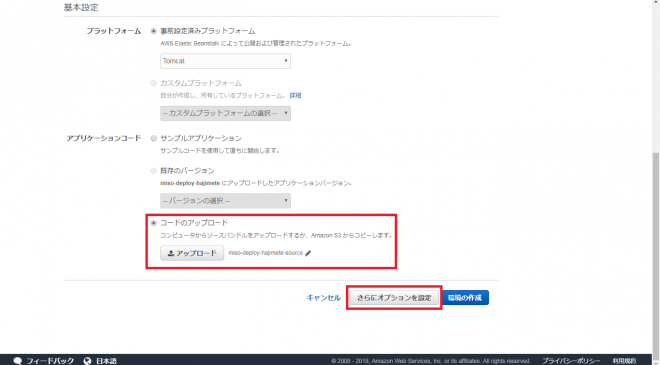
Task: Click the globe language icon
Action: point(88,361)
